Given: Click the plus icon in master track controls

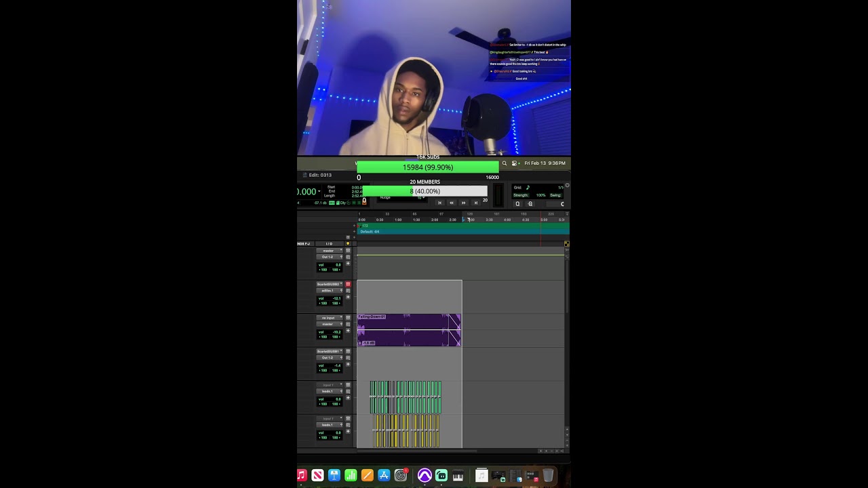Looking at the screenshot, I should (348, 263).
